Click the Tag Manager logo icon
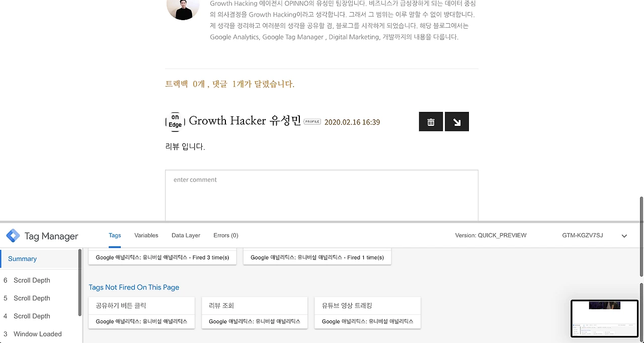Screen dimensions: 644x343 pyautogui.click(x=13, y=236)
